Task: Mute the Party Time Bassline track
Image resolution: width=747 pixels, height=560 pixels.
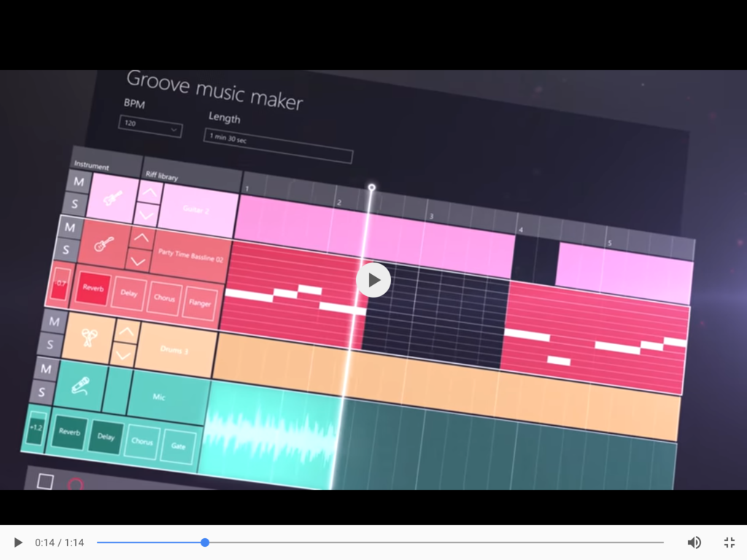Action: click(69, 227)
